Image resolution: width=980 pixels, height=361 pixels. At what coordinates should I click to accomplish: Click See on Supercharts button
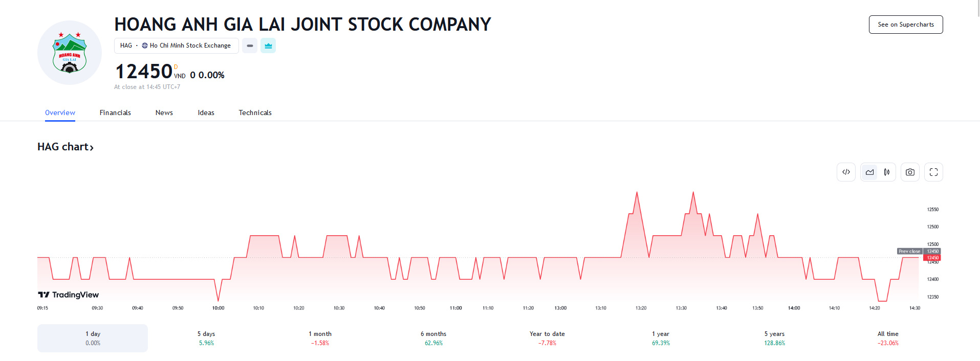click(x=905, y=25)
